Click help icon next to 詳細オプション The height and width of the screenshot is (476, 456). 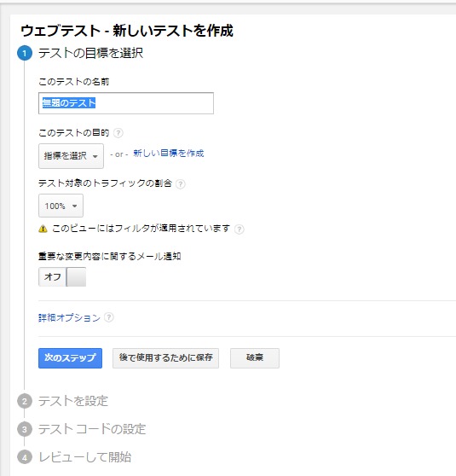tap(109, 317)
